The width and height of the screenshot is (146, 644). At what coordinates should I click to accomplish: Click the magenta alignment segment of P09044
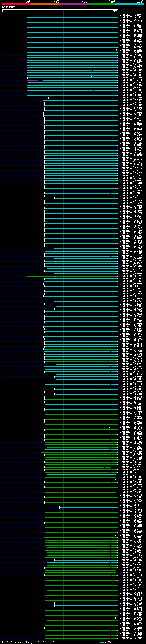pos(32,80)
